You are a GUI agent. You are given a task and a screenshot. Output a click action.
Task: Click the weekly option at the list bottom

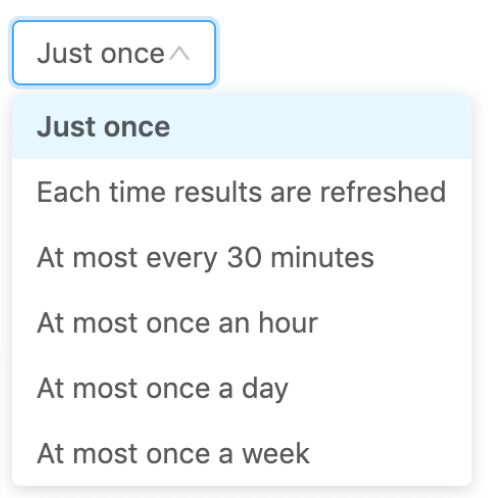tap(242, 453)
